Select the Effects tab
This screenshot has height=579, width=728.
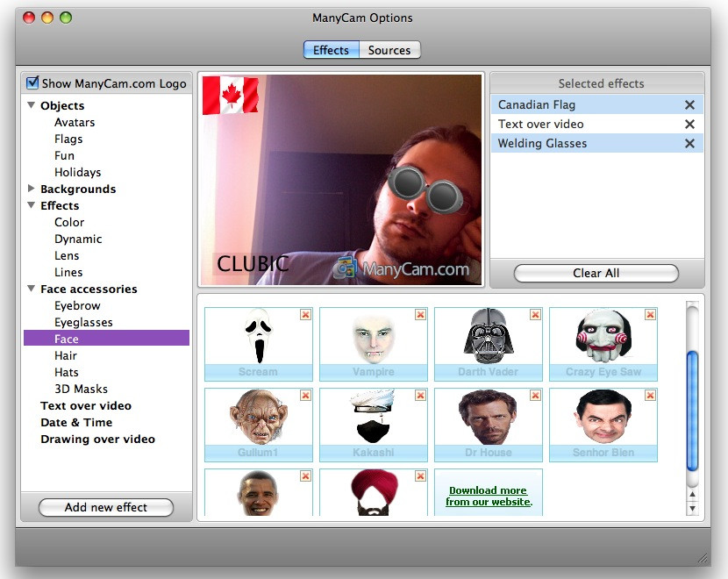pyautogui.click(x=332, y=50)
